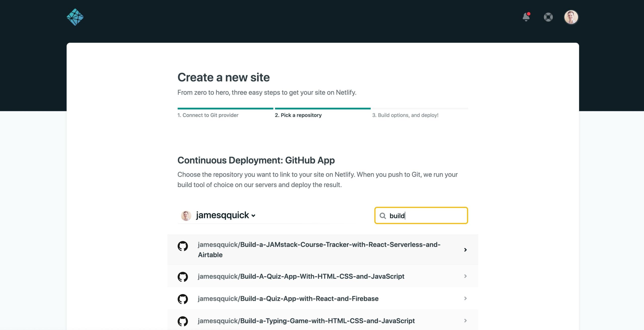Select step 1 Connect to Git provider
This screenshot has height=330, width=644.
click(x=208, y=115)
